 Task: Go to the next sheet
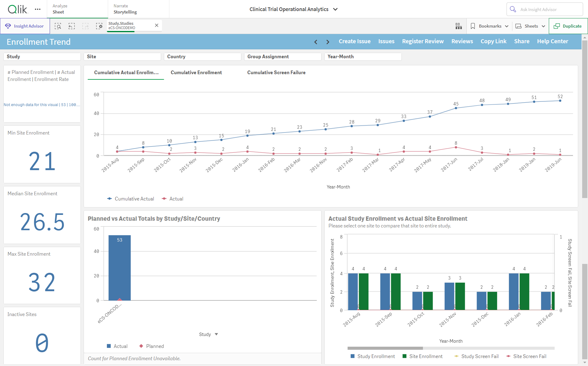(328, 42)
